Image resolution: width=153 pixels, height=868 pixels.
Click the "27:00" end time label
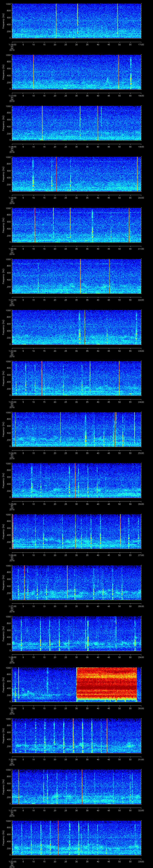tap(141, 555)
